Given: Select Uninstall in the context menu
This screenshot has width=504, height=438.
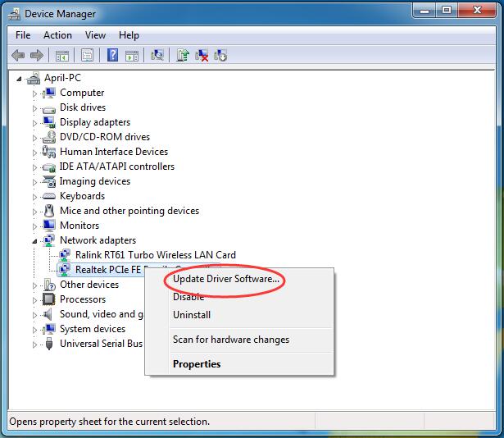Looking at the screenshot, I should pyautogui.click(x=192, y=315).
